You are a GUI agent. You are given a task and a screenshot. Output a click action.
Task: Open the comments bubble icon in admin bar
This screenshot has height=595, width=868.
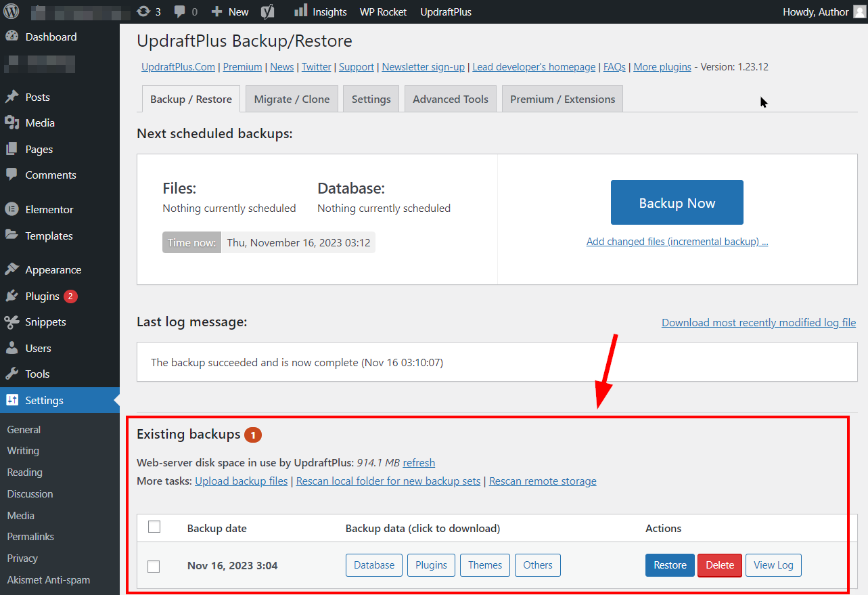coord(180,12)
